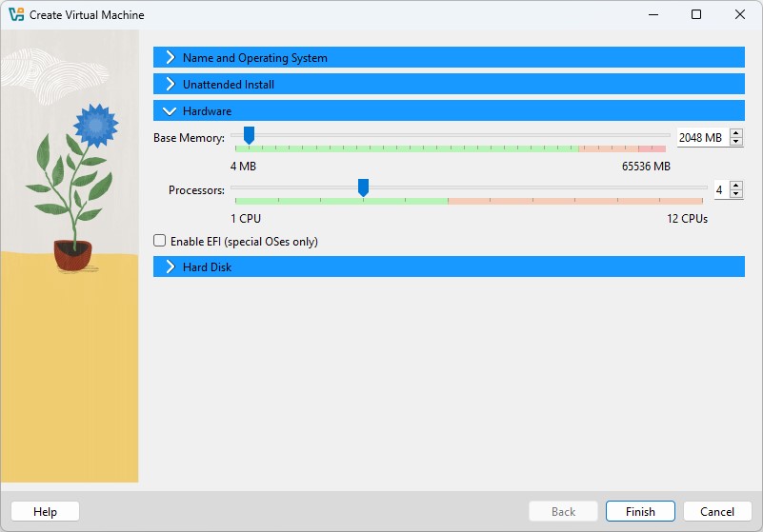Expand the Name and Operating System section
Viewport: 763px width, 532px height.
pos(449,57)
